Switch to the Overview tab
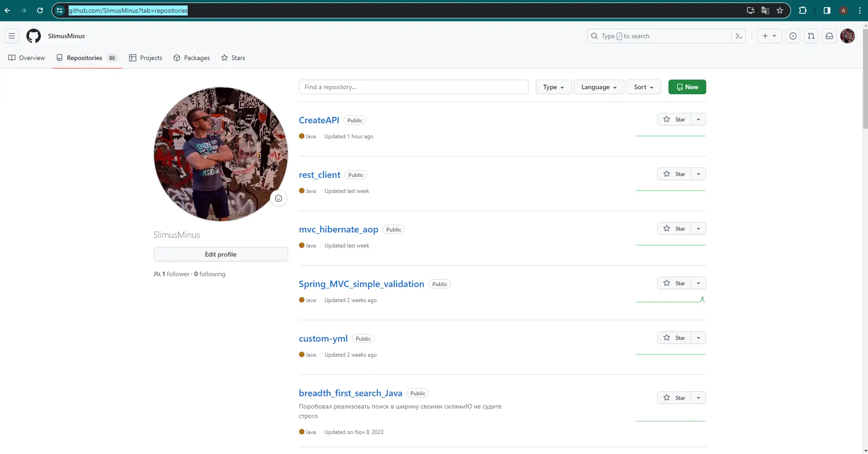This screenshot has width=868, height=454. pyautogui.click(x=27, y=58)
